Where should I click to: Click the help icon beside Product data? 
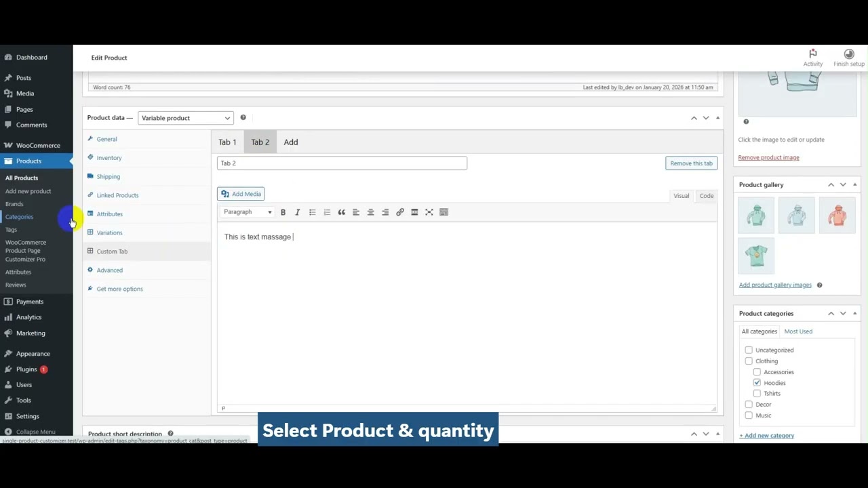[243, 117]
